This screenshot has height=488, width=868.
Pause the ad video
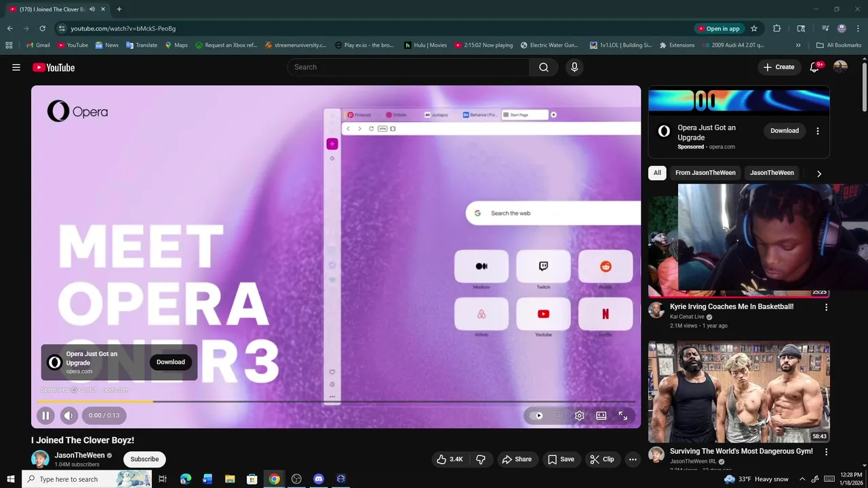(x=45, y=415)
